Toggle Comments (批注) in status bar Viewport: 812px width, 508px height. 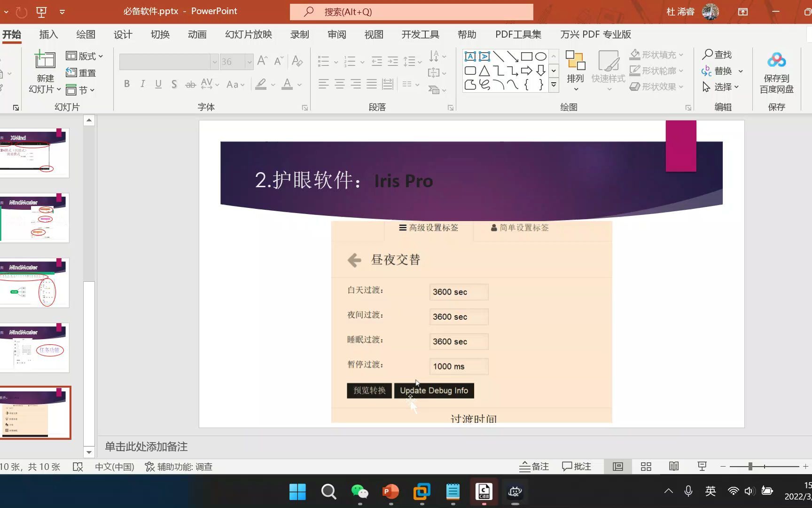point(577,467)
